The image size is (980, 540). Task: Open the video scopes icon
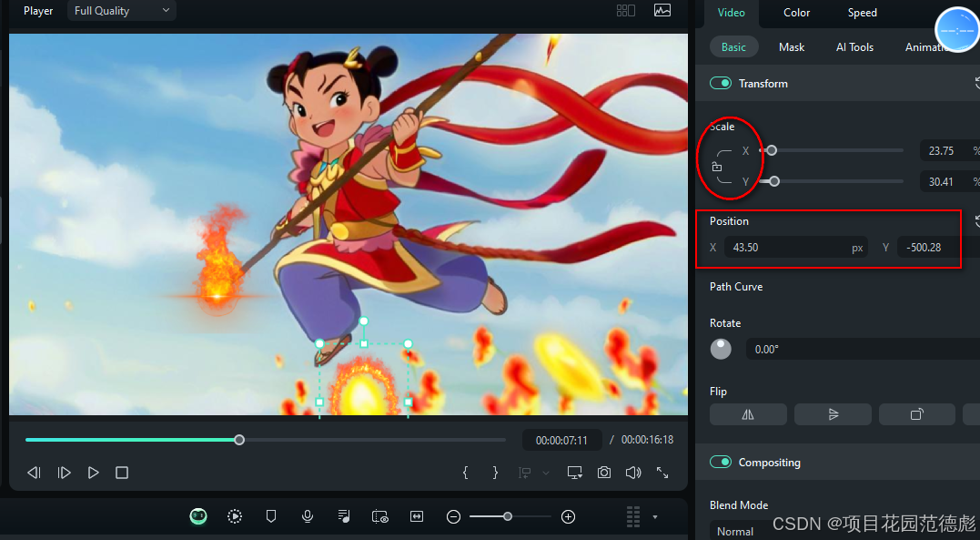[662, 11]
